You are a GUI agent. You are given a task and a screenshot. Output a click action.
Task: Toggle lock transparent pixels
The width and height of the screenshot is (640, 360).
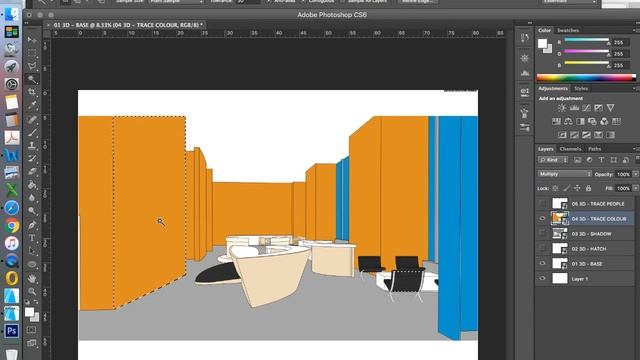(556, 188)
